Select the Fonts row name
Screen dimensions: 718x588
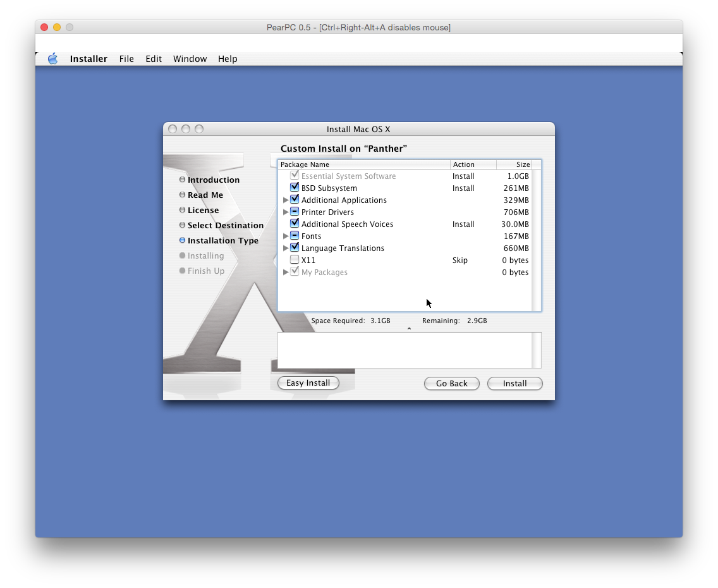311,236
